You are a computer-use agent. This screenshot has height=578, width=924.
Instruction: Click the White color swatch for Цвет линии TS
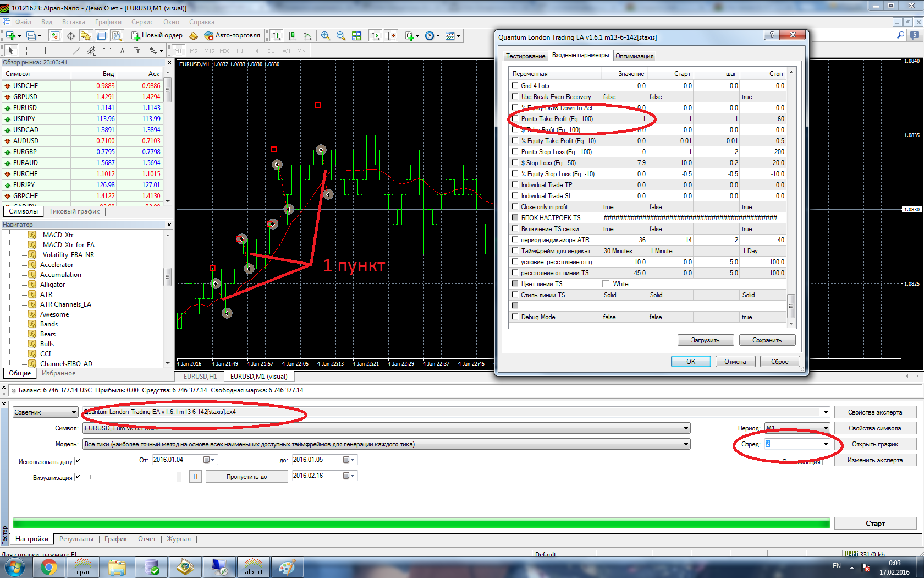[x=606, y=284]
